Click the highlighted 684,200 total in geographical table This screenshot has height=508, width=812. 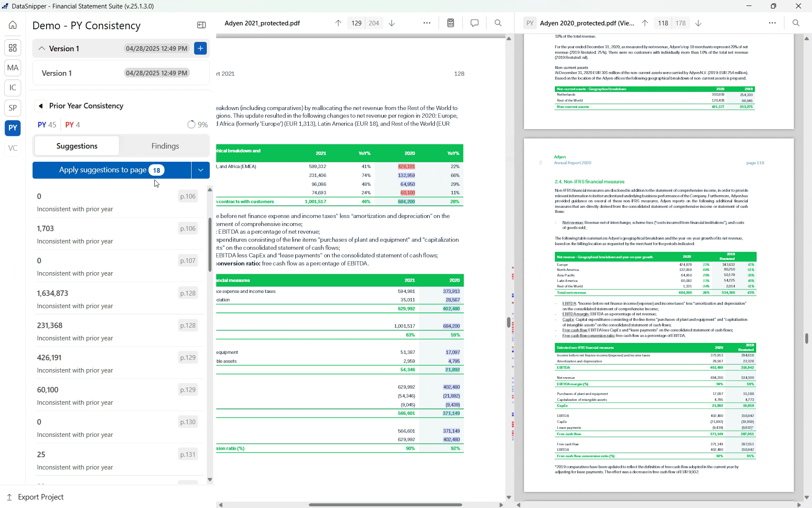pyautogui.click(x=406, y=202)
